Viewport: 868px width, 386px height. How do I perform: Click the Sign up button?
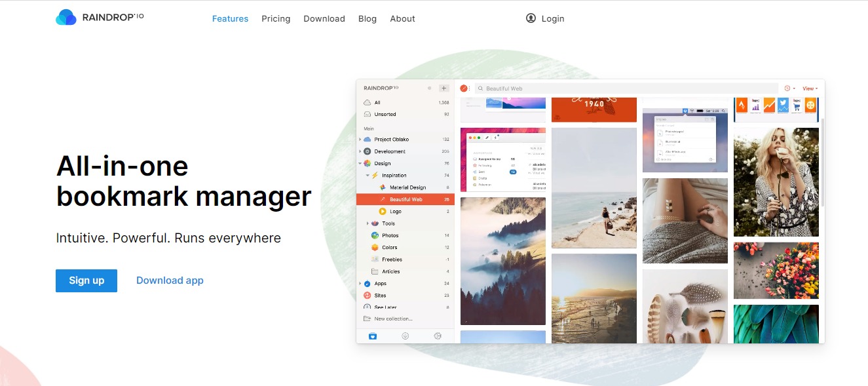[x=86, y=280]
